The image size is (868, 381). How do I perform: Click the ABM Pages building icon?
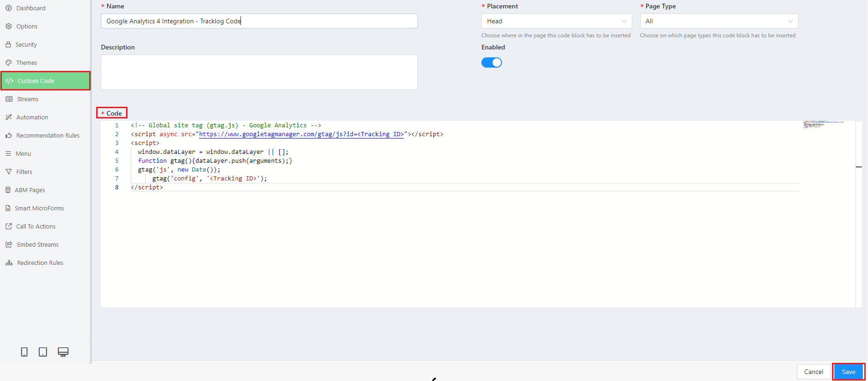tap(8, 190)
